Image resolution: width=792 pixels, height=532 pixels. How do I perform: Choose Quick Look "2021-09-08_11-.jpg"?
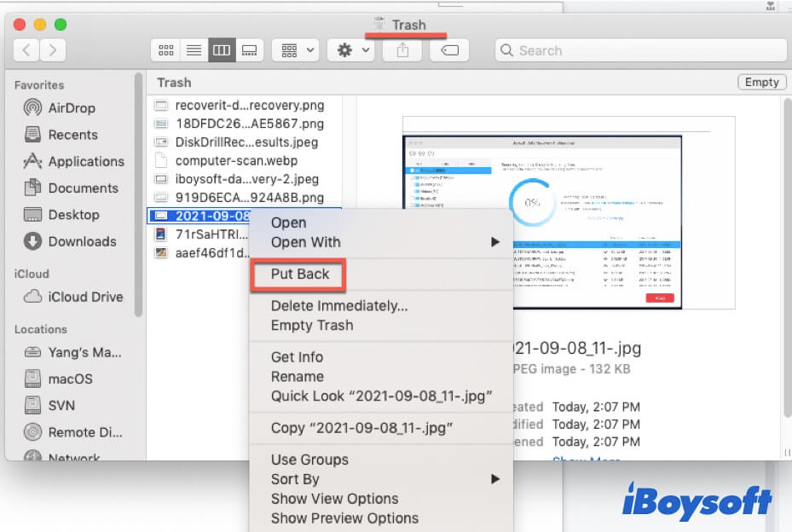[x=381, y=396]
